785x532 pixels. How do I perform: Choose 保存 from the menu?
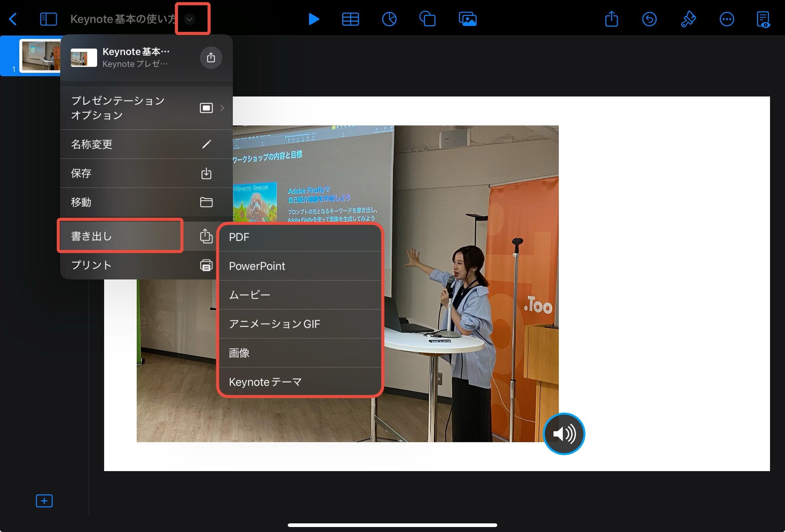147,173
